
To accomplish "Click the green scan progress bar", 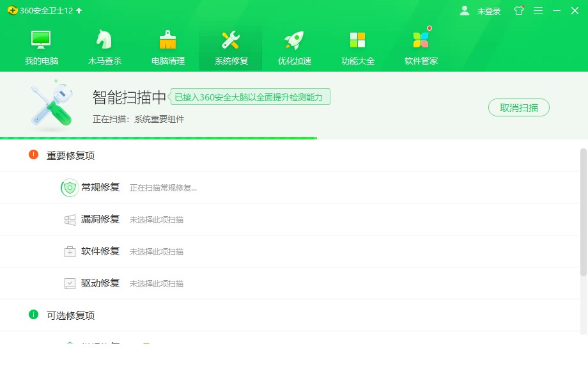I will tap(159, 136).
